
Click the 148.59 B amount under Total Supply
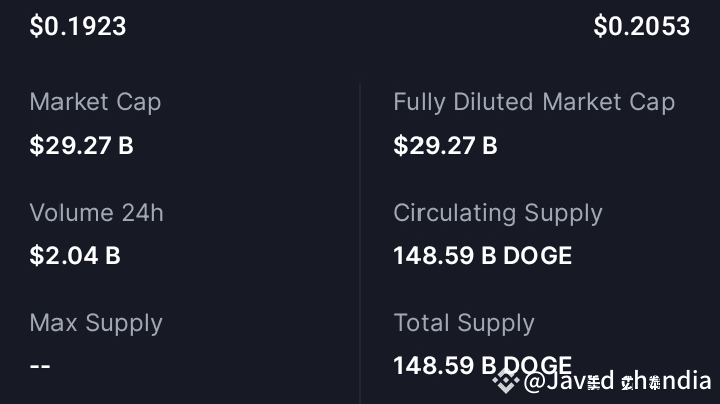coord(445,366)
